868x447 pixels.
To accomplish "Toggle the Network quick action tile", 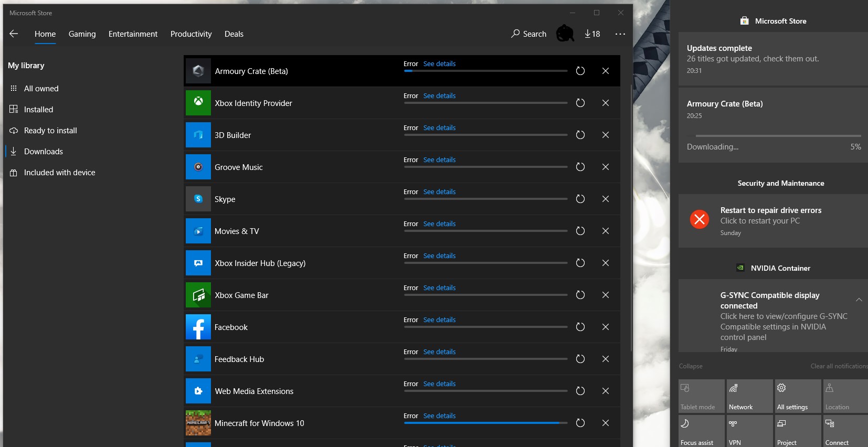I will pos(749,396).
